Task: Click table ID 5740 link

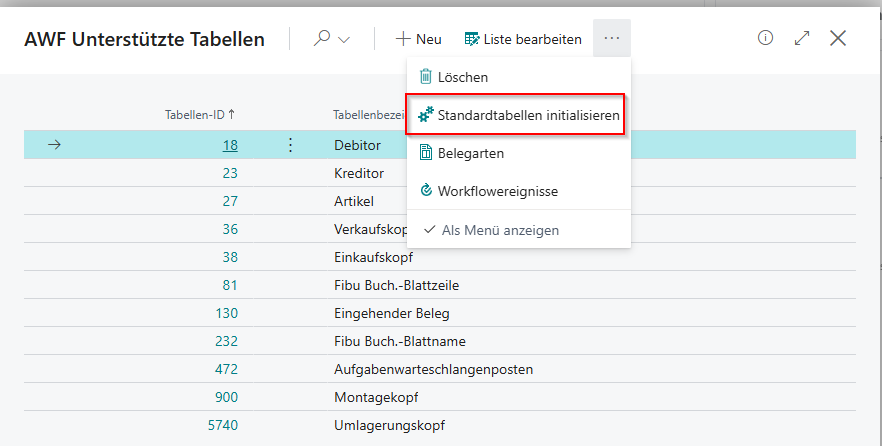Action: 223,425
